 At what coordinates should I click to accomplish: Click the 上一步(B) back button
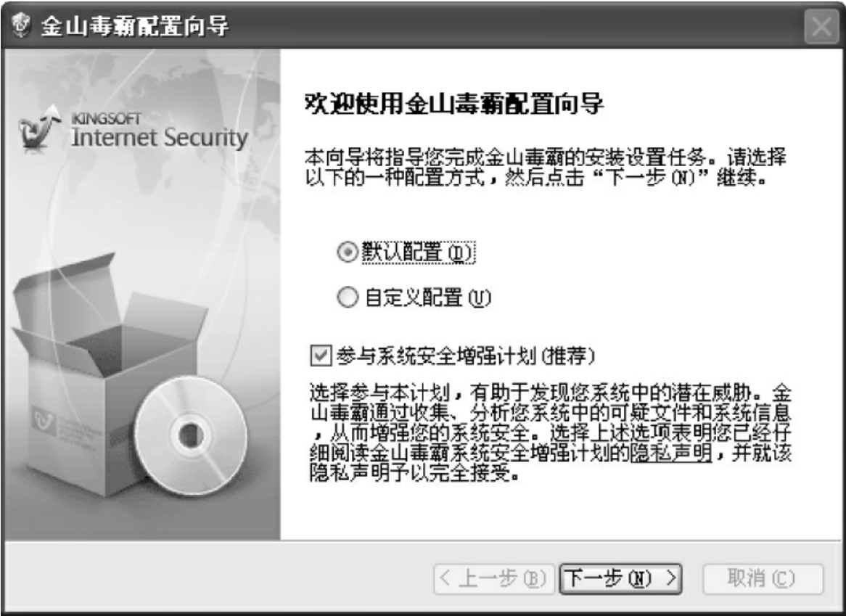tap(494, 579)
